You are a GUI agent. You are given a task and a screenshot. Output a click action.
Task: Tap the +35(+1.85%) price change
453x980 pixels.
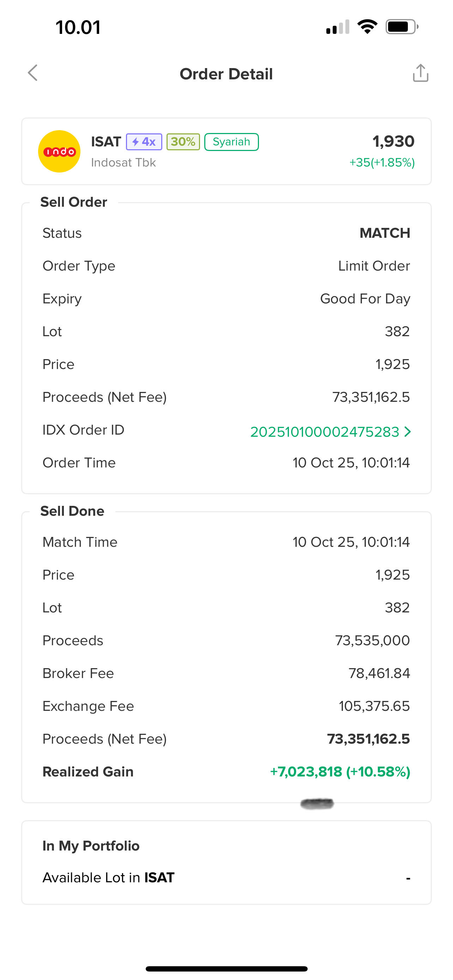[x=382, y=162]
